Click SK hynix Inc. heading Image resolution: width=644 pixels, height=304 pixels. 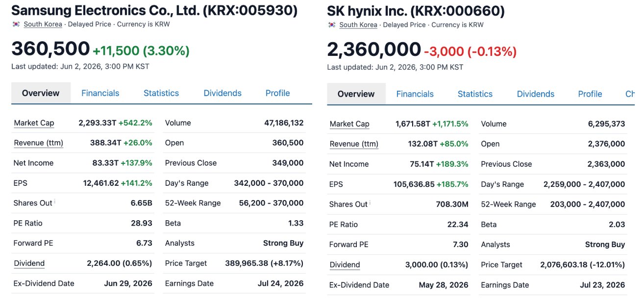(416, 11)
